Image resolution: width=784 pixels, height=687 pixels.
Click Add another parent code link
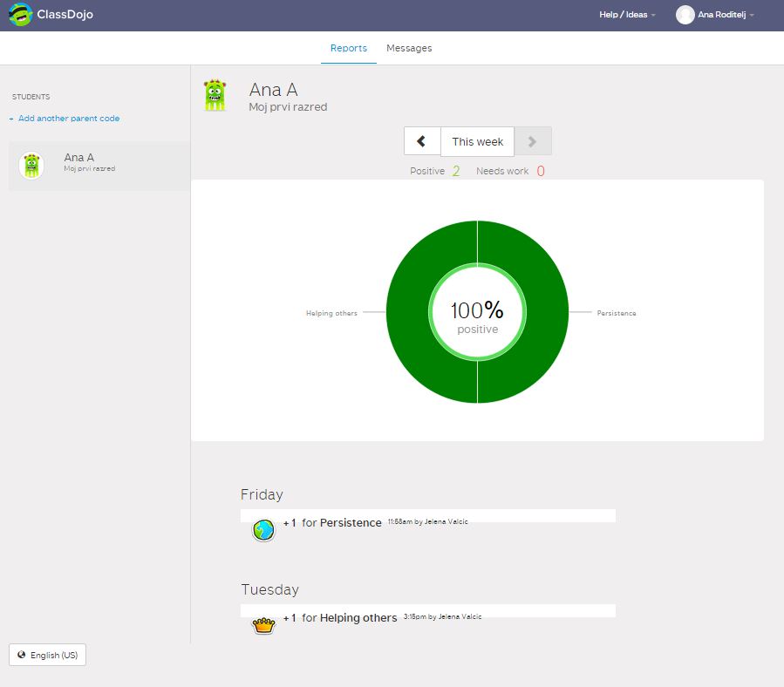point(68,119)
